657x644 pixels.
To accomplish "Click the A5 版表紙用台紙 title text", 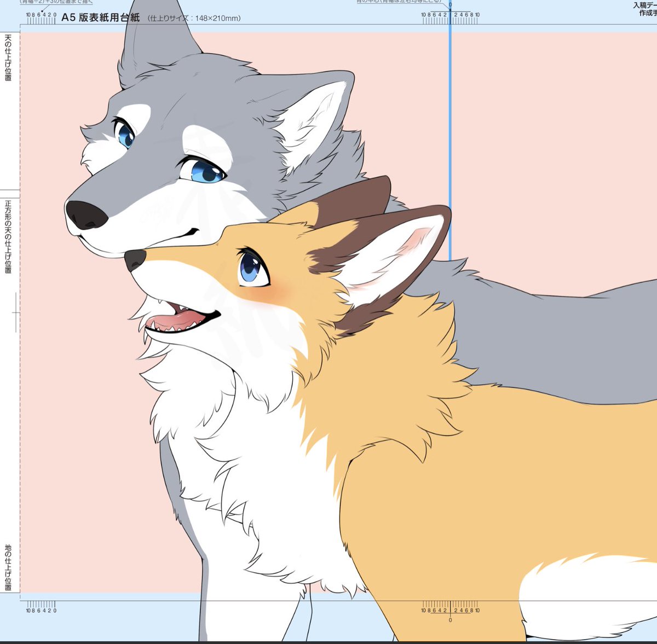I will [100, 18].
